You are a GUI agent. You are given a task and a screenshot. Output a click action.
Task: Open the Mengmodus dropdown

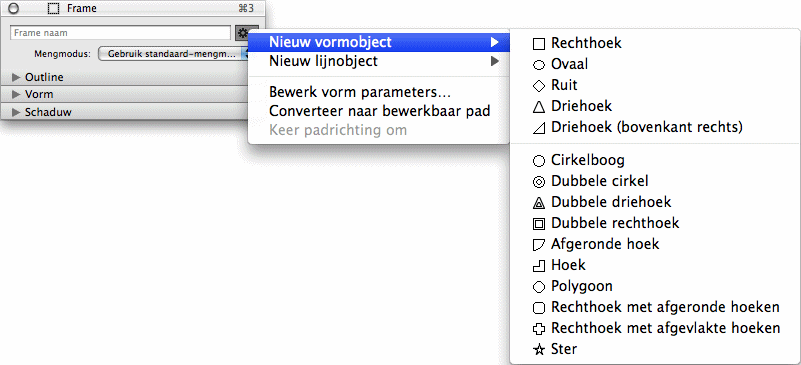(174, 53)
